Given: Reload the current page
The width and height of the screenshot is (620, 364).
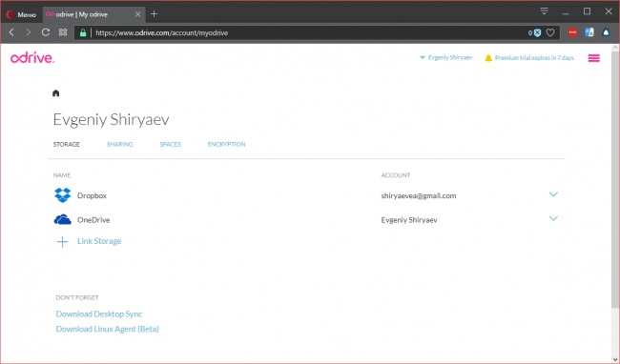Looking at the screenshot, I should click(46, 32).
